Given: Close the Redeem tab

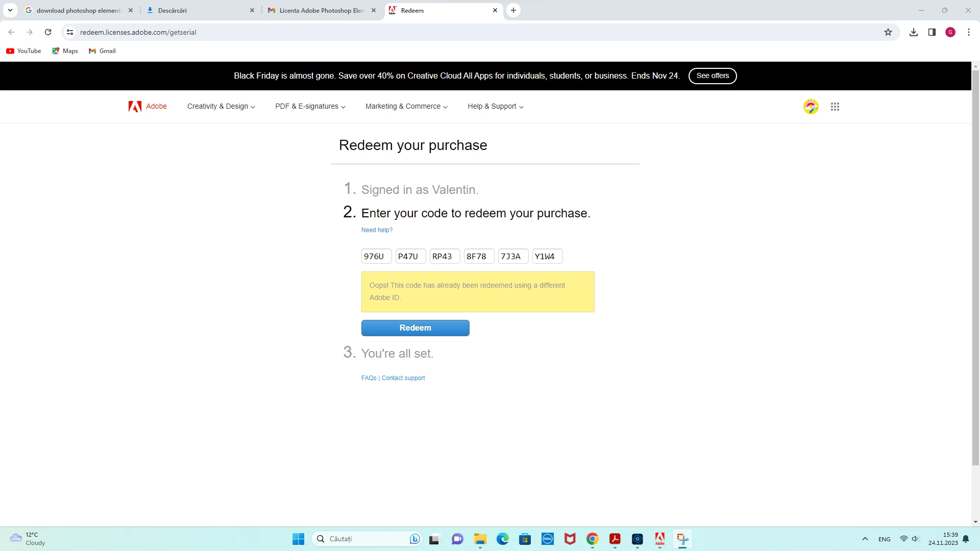Looking at the screenshot, I should [495, 10].
